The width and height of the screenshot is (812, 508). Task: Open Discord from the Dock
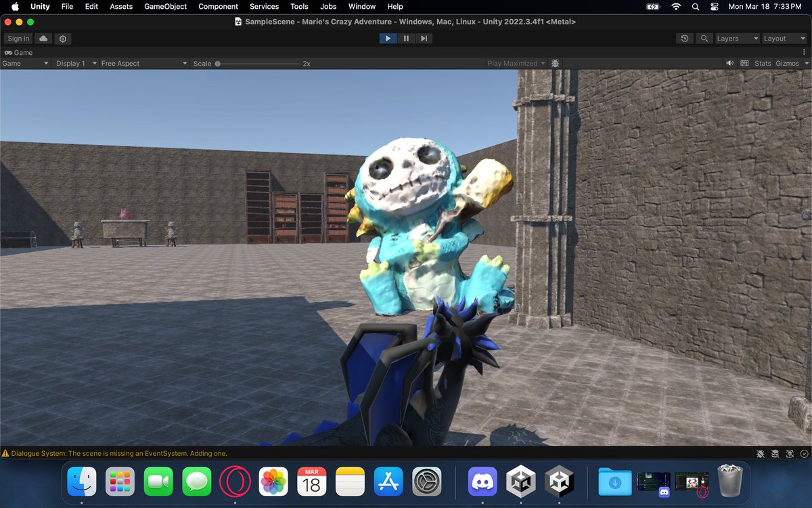(x=482, y=482)
